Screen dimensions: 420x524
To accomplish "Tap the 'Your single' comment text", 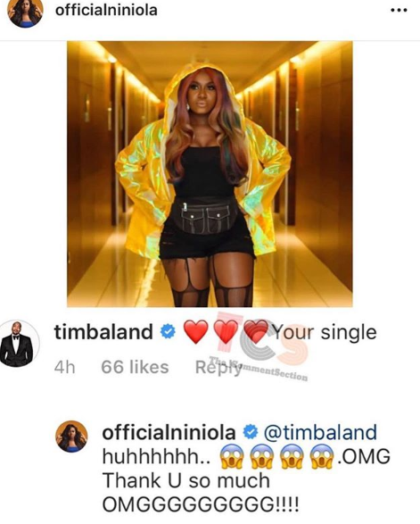I will click(325, 332).
